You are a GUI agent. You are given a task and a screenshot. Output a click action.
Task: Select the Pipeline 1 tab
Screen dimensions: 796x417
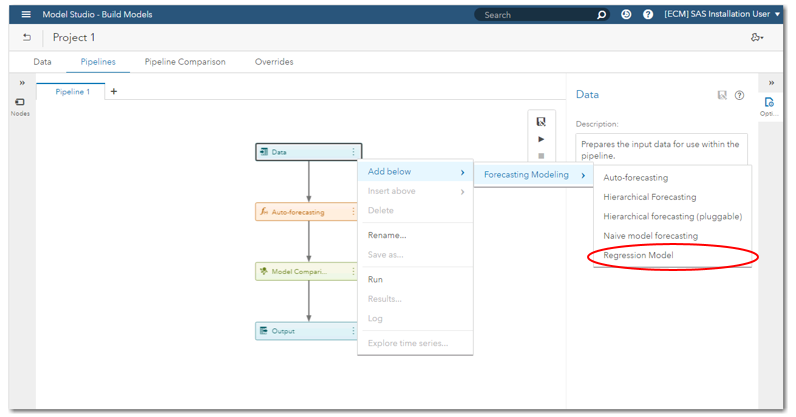coord(73,91)
